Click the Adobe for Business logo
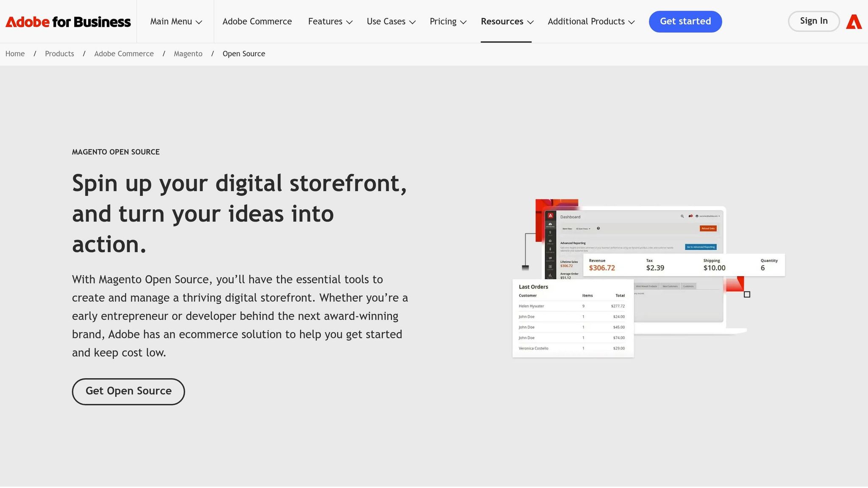The image size is (868, 488). tap(68, 21)
